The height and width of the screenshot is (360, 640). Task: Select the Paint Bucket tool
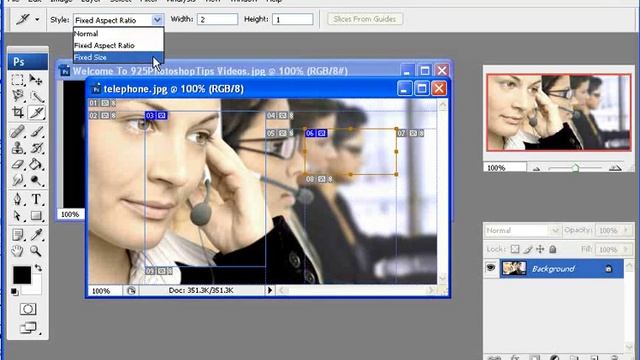coord(36,164)
